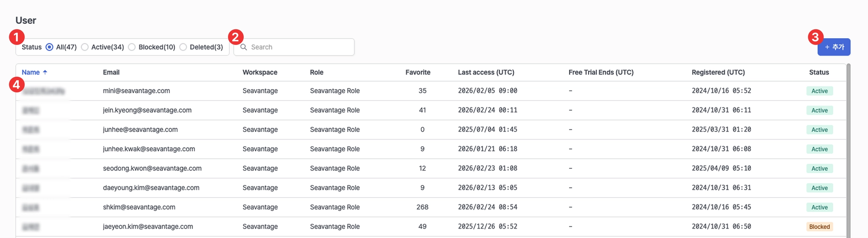The height and width of the screenshot is (238, 868).
Task: Sort by the Name column header
Action: tap(31, 73)
